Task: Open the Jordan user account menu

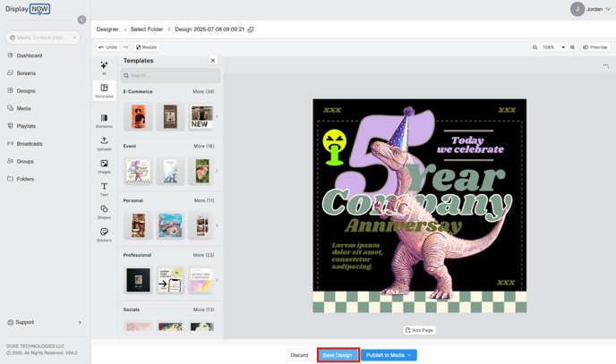Action: tap(590, 9)
